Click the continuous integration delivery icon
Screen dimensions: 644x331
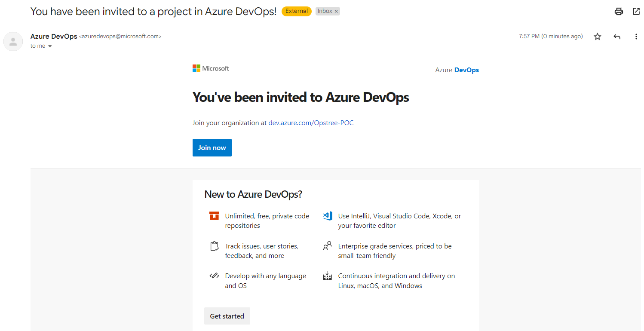click(x=328, y=276)
